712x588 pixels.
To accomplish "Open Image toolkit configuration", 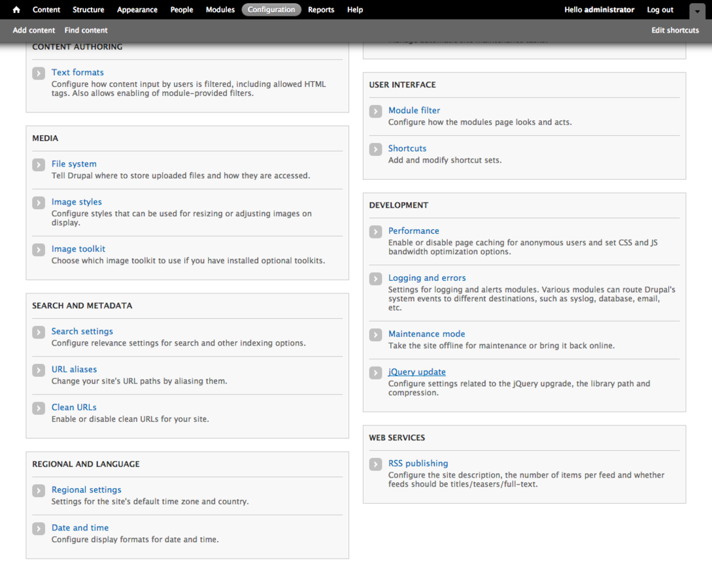I will point(78,249).
